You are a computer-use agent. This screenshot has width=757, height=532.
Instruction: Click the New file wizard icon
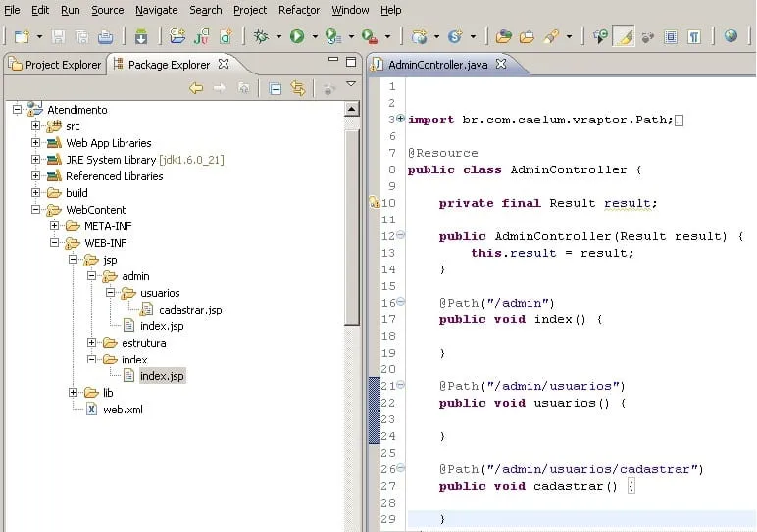point(21,36)
